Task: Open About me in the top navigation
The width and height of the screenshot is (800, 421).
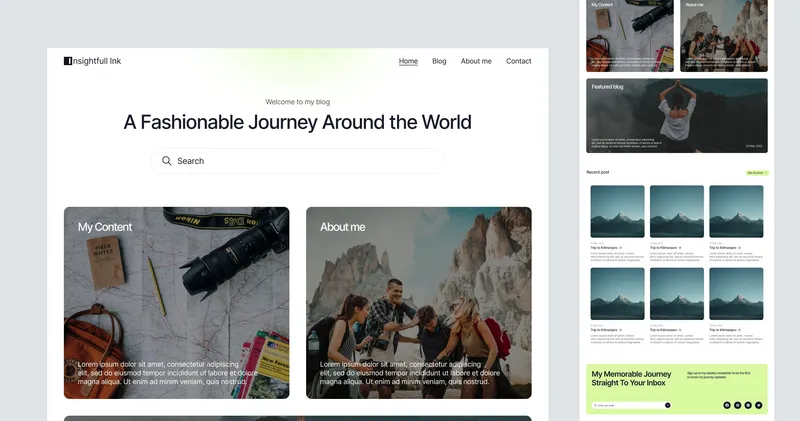Action: coord(476,61)
